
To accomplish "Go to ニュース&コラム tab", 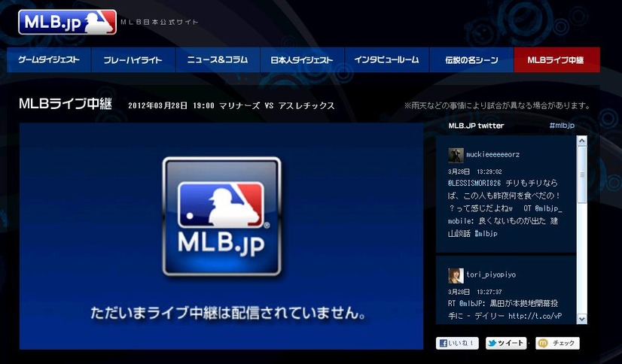I will (218, 60).
